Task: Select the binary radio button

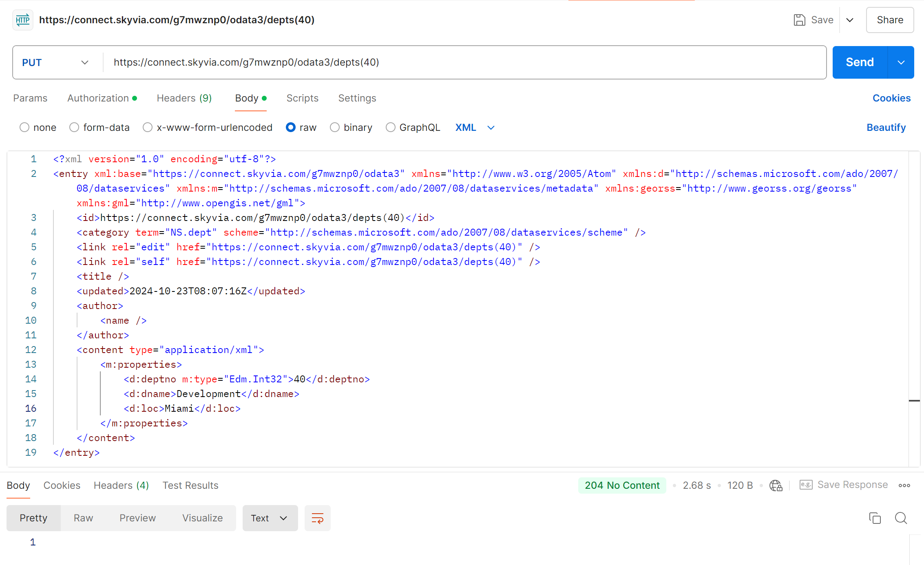Action: click(x=334, y=127)
